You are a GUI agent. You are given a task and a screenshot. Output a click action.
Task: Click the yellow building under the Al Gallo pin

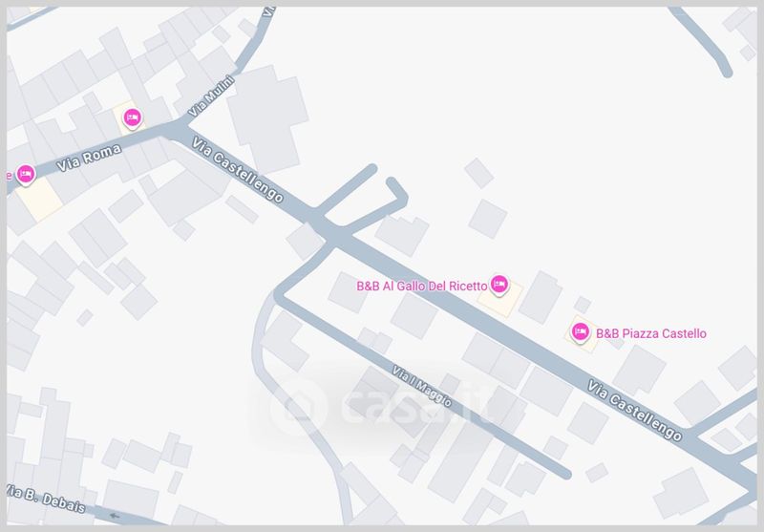coord(499,298)
